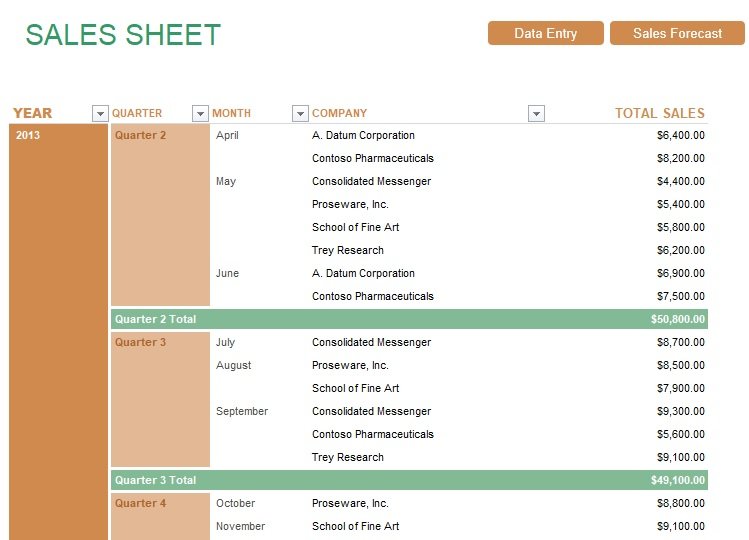749x540 pixels.
Task: Open the YEAR column filter dropdown
Action: pyautogui.click(x=100, y=114)
